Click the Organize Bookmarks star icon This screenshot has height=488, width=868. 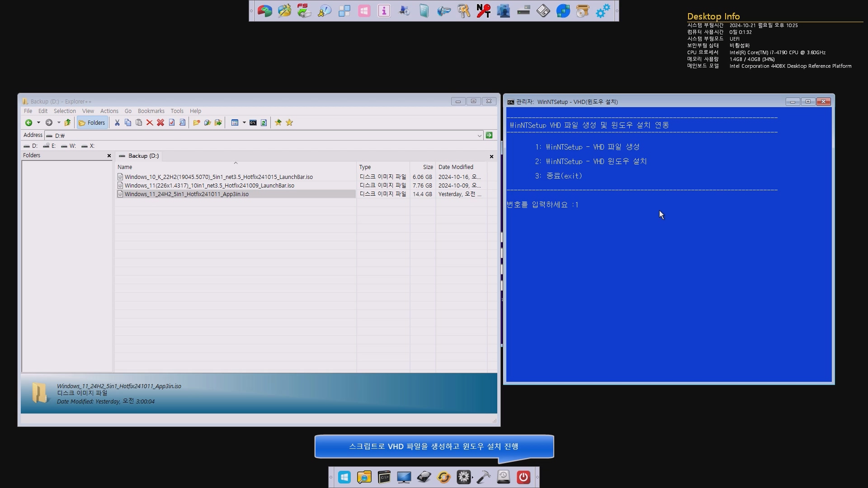click(289, 122)
